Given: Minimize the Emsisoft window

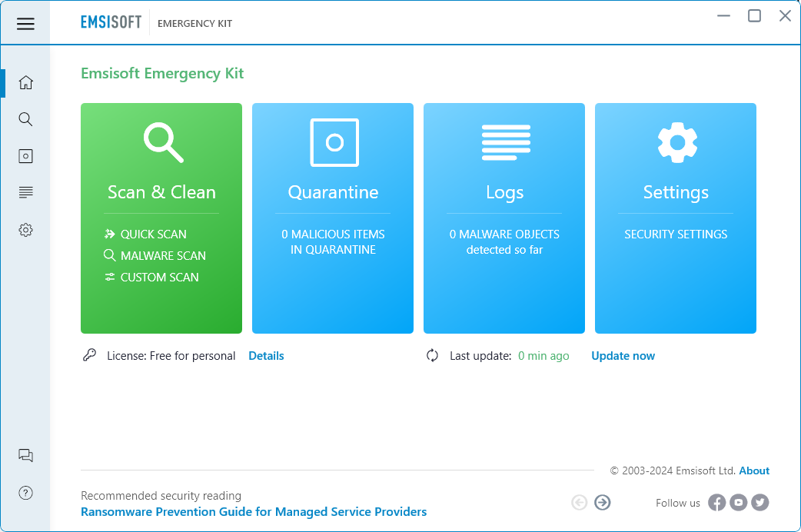Looking at the screenshot, I should point(723,16).
